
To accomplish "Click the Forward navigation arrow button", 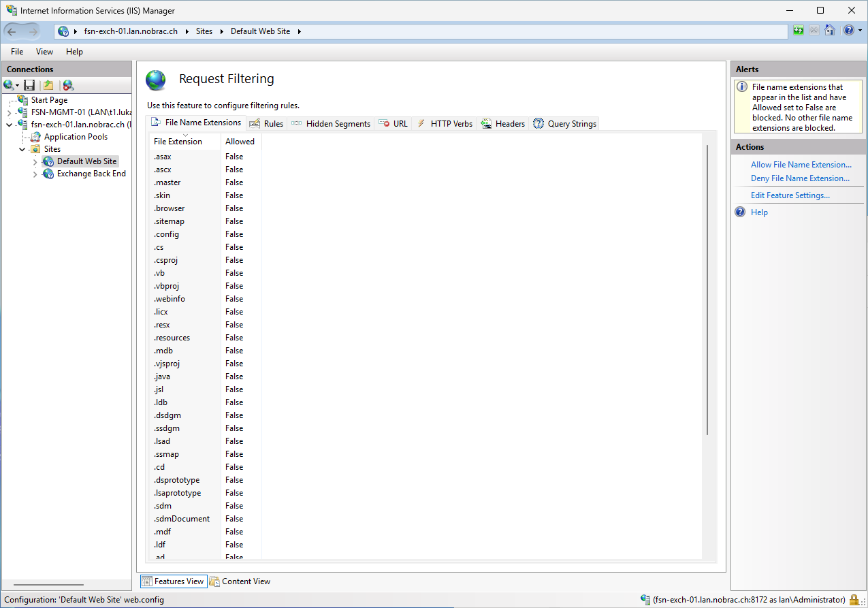I will point(33,31).
